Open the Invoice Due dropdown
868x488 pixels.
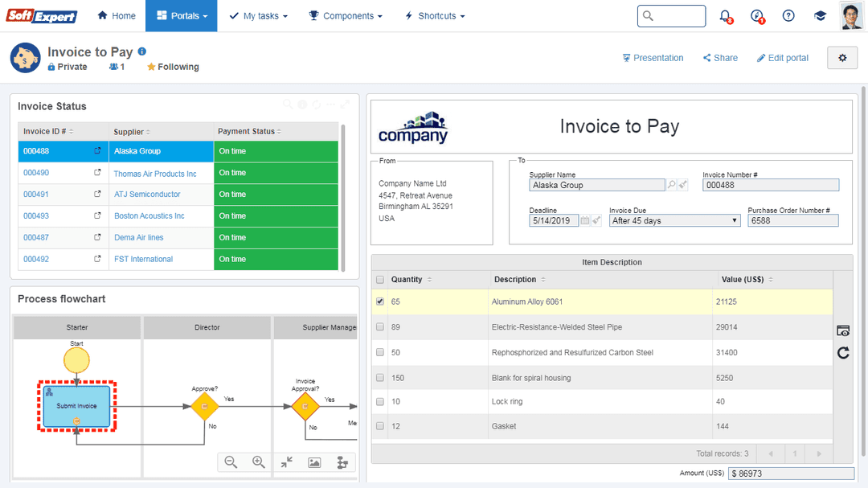[734, 219]
